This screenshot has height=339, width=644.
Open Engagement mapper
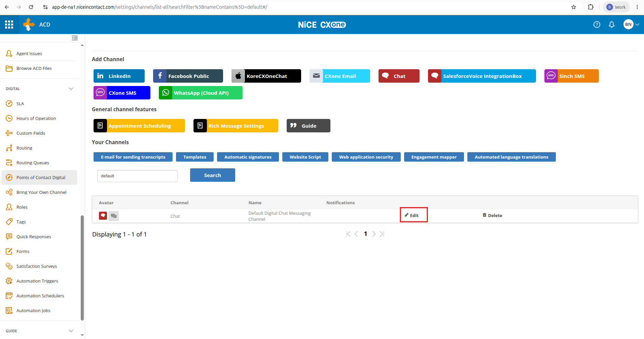(434, 157)
